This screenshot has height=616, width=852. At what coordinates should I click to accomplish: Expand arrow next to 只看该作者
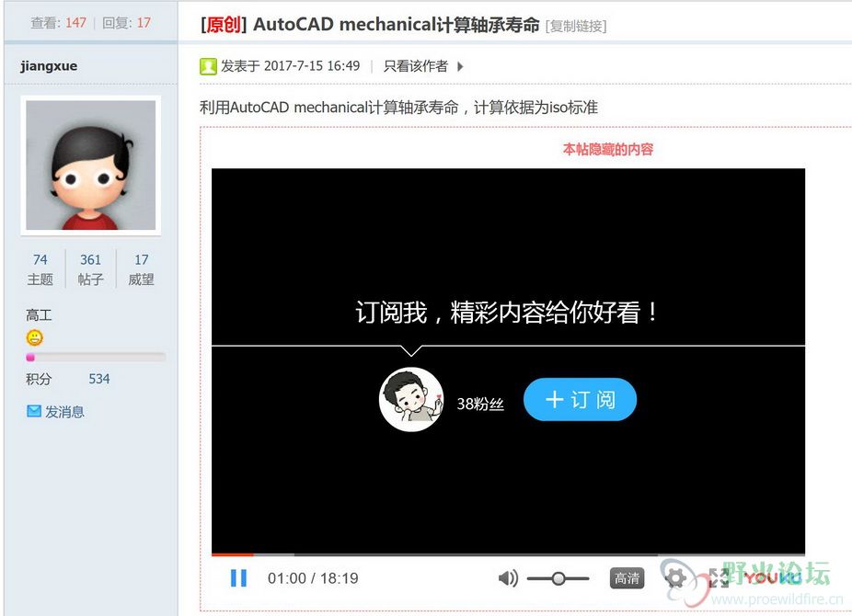[x=460, y=67]
